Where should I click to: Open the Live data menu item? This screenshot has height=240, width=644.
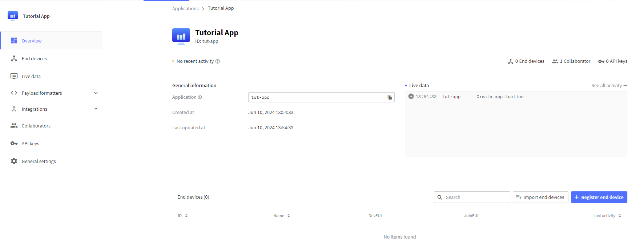pyautogui.click(x=51, y=76)
